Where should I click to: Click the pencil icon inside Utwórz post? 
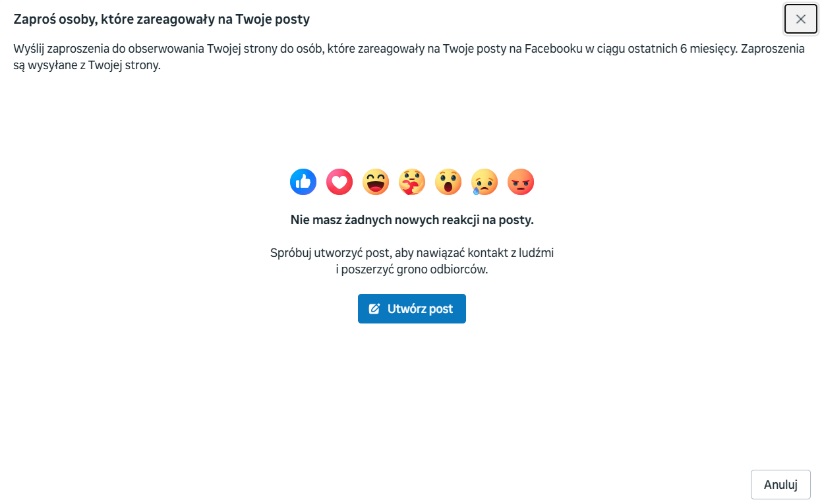point(374,309)
